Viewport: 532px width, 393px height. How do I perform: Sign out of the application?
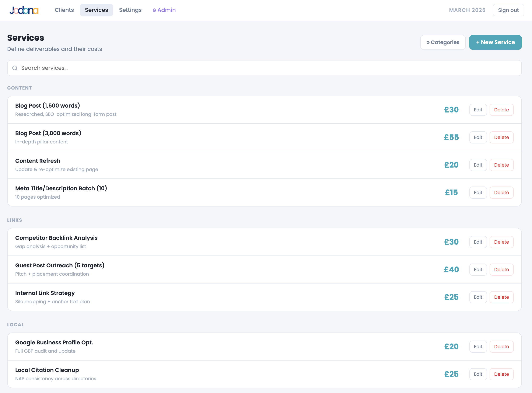[508, 10]
